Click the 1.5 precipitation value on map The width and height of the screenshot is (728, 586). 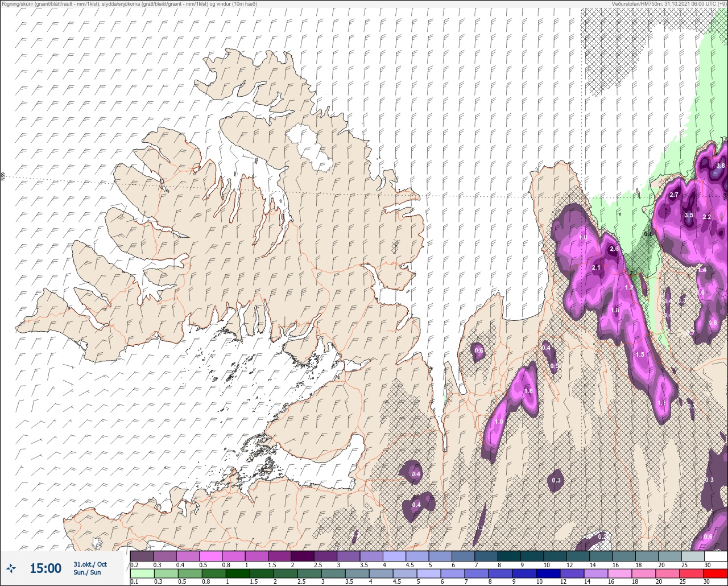(x=640, y=354)
